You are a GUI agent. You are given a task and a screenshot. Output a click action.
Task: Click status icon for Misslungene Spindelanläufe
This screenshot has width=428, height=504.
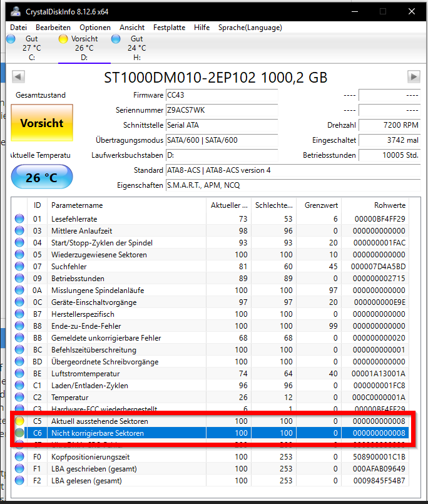(x=19, y=290)
